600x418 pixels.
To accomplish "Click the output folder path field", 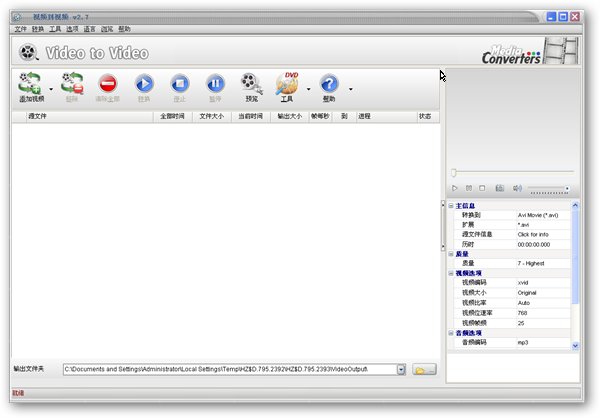I will (230, 369).
